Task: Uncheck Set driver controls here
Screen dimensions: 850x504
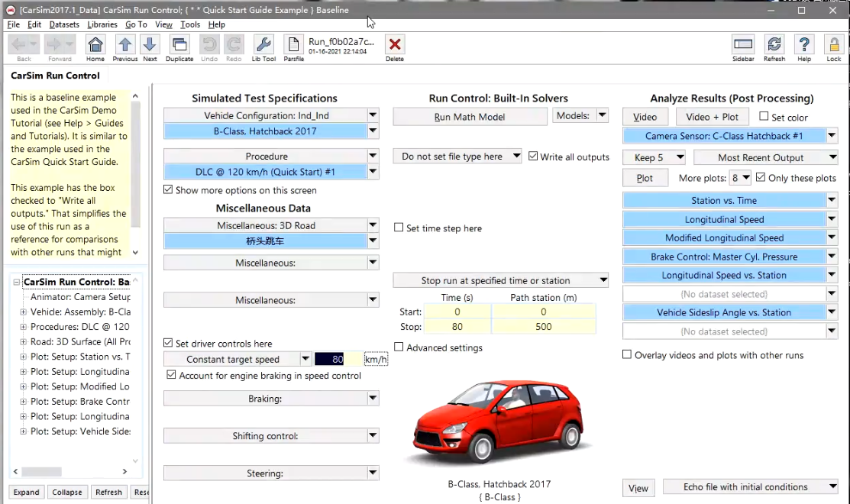Action: coord(168,343)
